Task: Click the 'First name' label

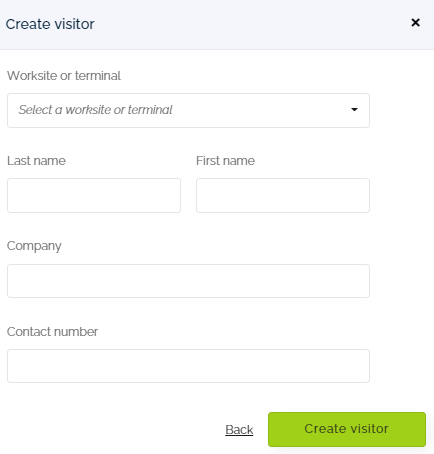Action: point(225,161)
